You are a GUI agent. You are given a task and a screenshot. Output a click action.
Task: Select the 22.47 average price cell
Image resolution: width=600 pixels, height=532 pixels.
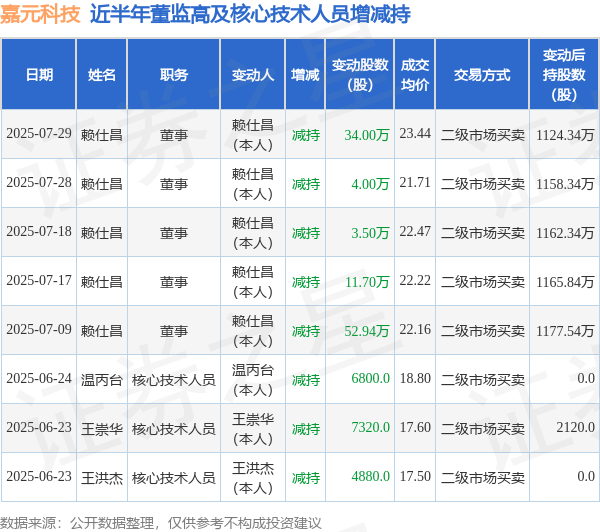[415, 232]
